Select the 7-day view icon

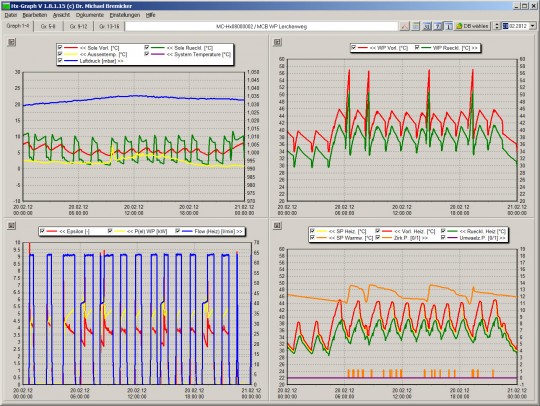pos(438,26)
